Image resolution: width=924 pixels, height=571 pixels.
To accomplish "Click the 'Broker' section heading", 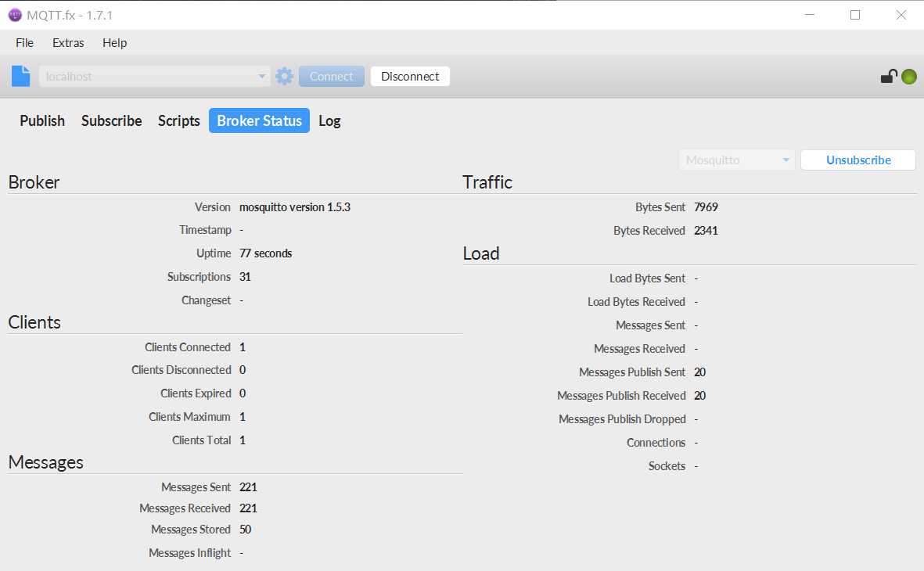I will pos(34,183).
